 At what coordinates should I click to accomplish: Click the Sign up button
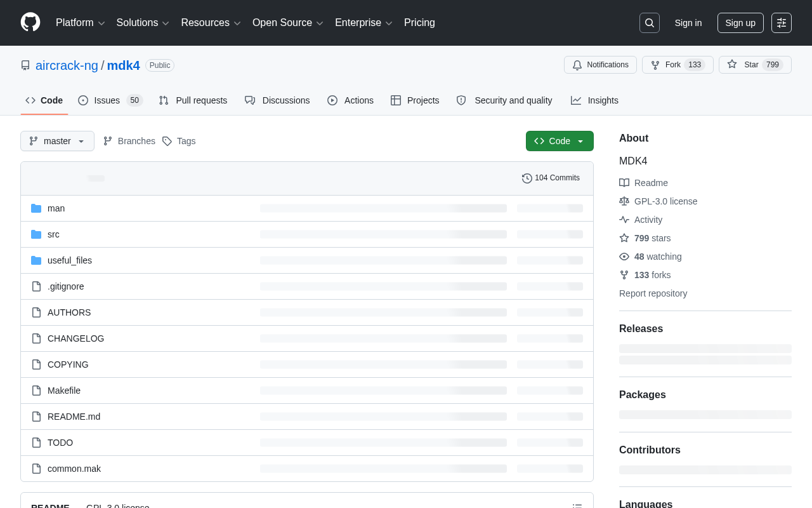tap(740, 23)
